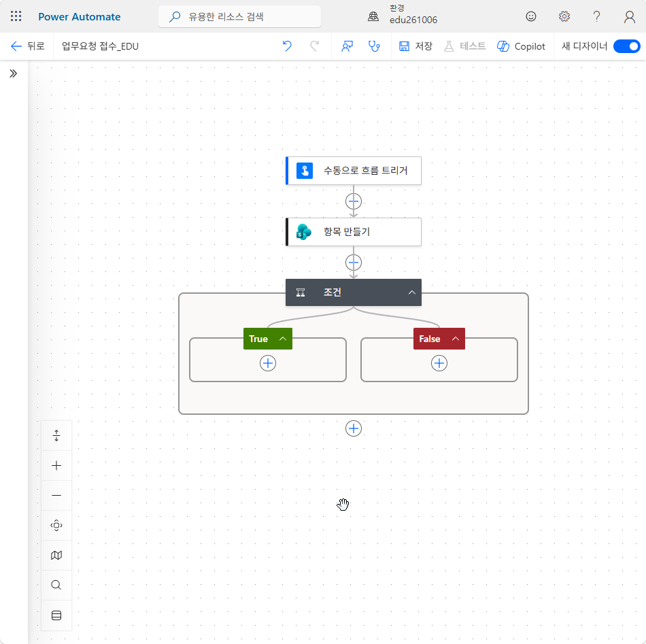Open the flow checker stethoscope

tap(374, 46)
